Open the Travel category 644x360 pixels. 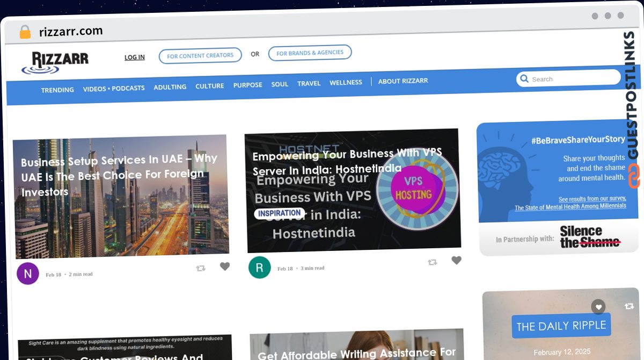tap(309, 83)
